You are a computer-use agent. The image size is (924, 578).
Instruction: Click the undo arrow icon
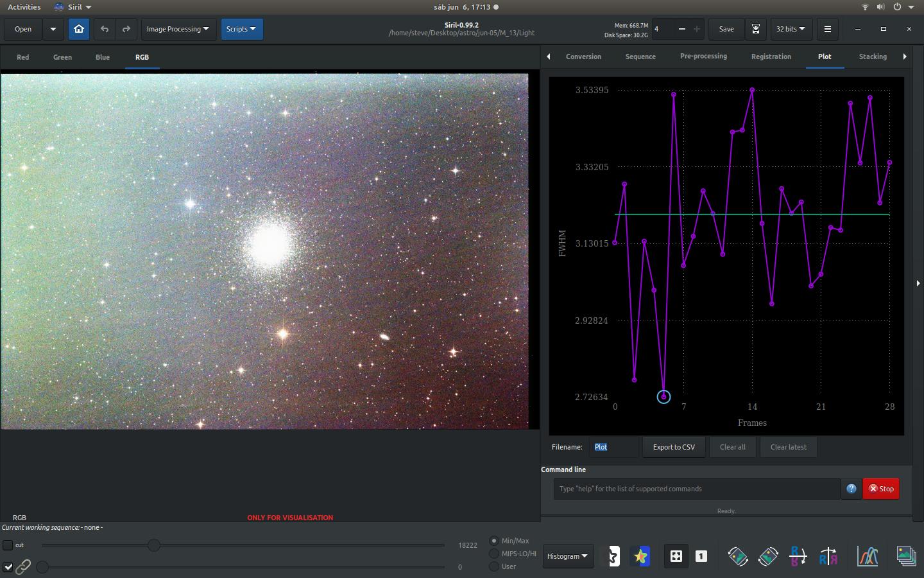pyautogui.click(x=105, y=29)
